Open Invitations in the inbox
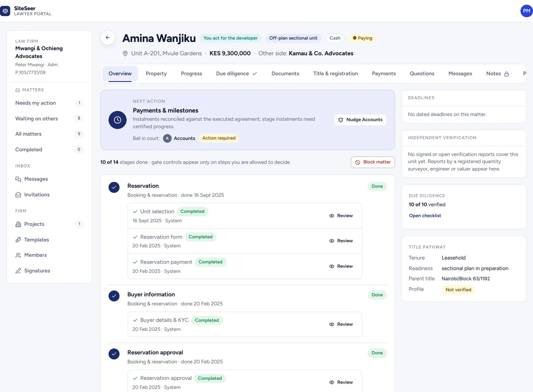533x392 pixels. click(49, 195)
